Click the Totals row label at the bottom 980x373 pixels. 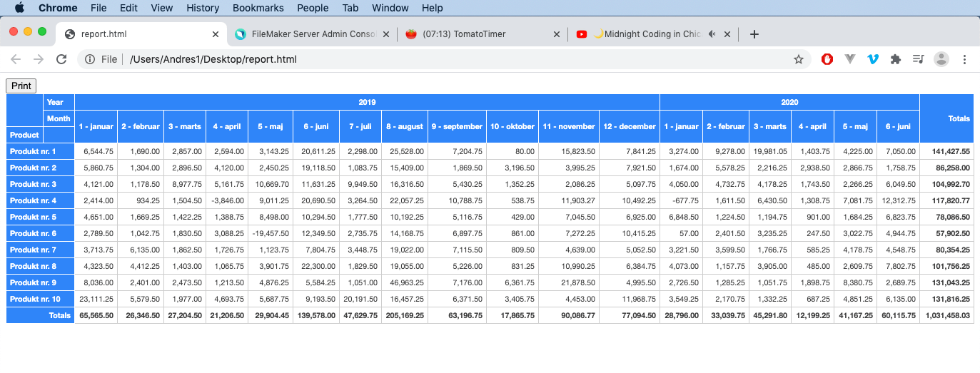[x=41, y=315]
